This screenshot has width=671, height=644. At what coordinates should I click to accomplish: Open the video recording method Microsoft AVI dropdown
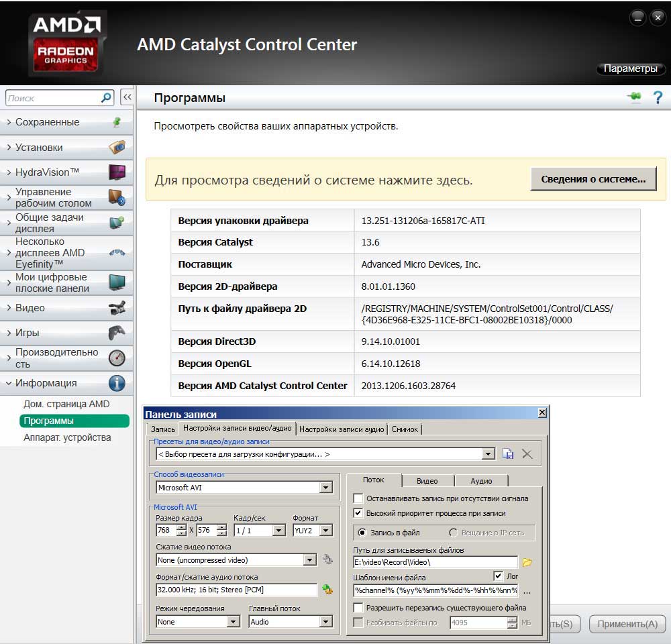326,488
